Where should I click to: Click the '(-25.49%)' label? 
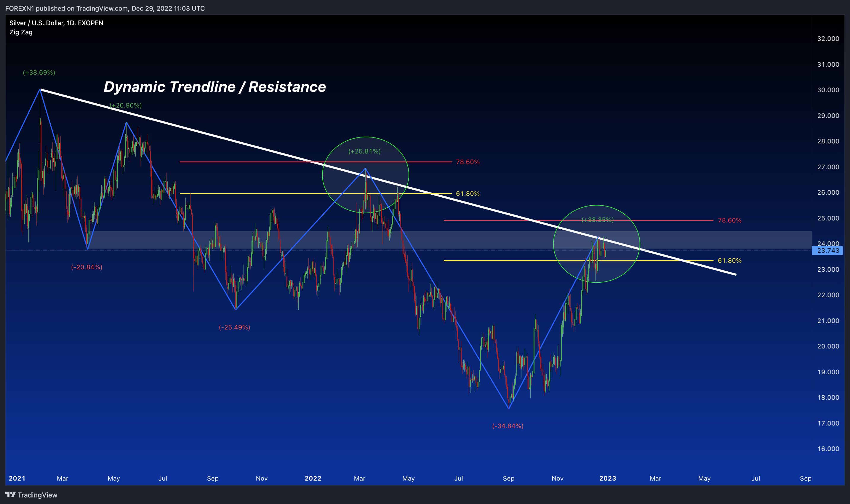235,327
